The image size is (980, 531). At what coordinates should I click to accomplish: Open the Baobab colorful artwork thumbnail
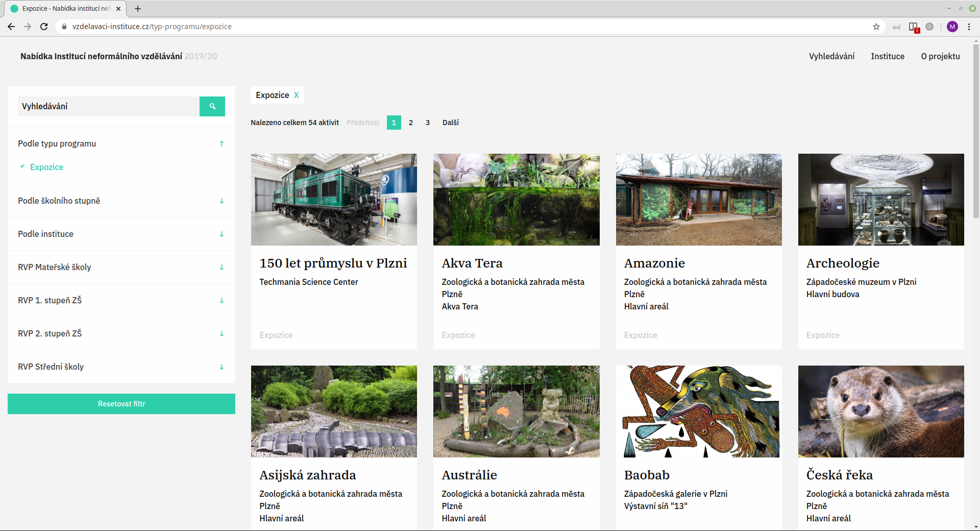(699, 412)
